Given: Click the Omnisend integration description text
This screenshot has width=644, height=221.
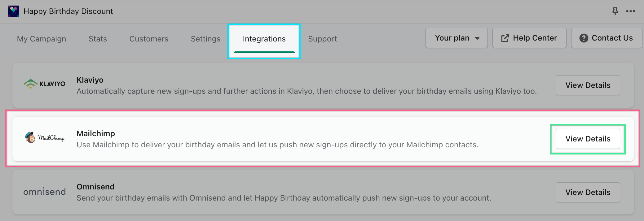Looking at the screenshot, I should click(x=284, y=198).
